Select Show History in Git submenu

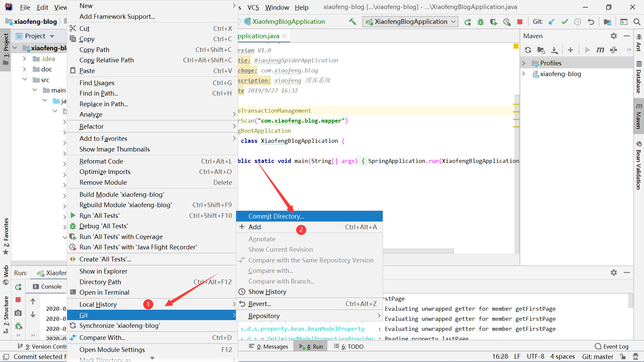[309, 292]
